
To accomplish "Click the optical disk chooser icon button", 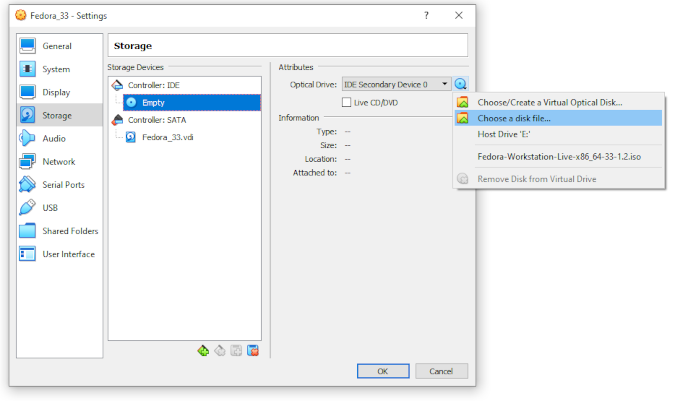I will tap(459, 85).
